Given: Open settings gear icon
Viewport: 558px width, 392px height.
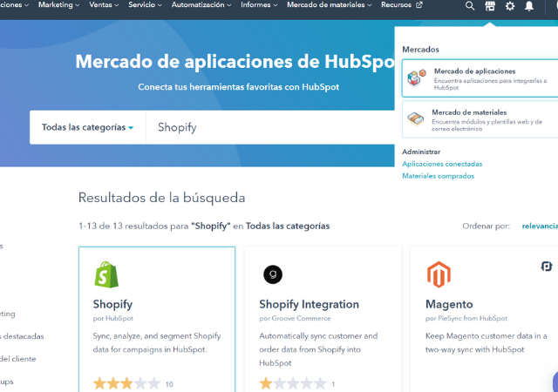Looking at the screenshot, I should [510, 6].
